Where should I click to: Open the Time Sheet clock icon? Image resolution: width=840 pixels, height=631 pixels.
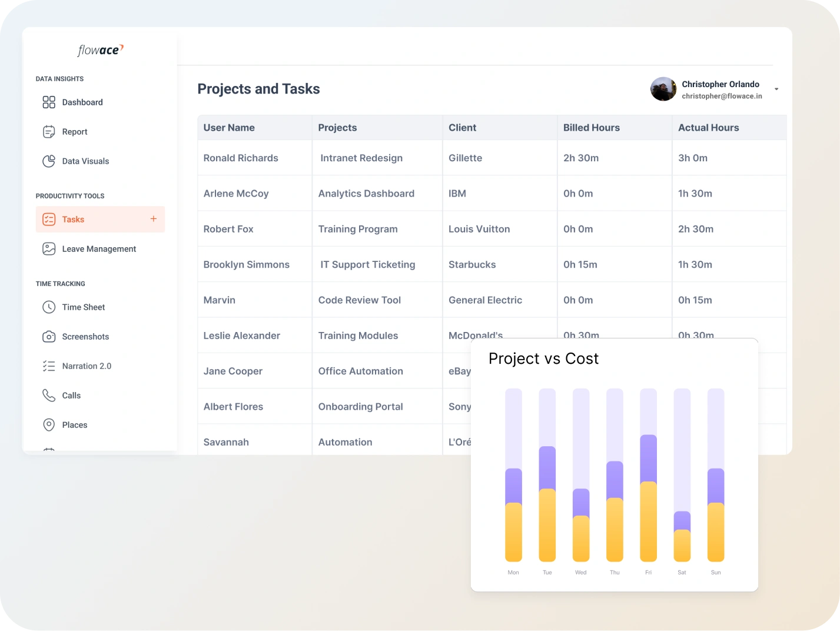click(x=49, y=307)
